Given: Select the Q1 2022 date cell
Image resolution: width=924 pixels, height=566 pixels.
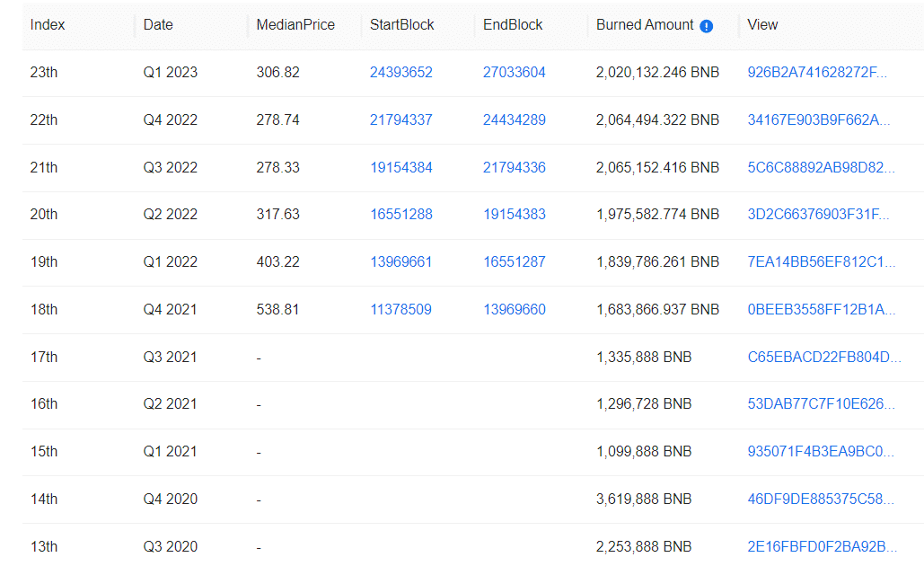Looking at the screenshot, I should click(x=170, y=261).
